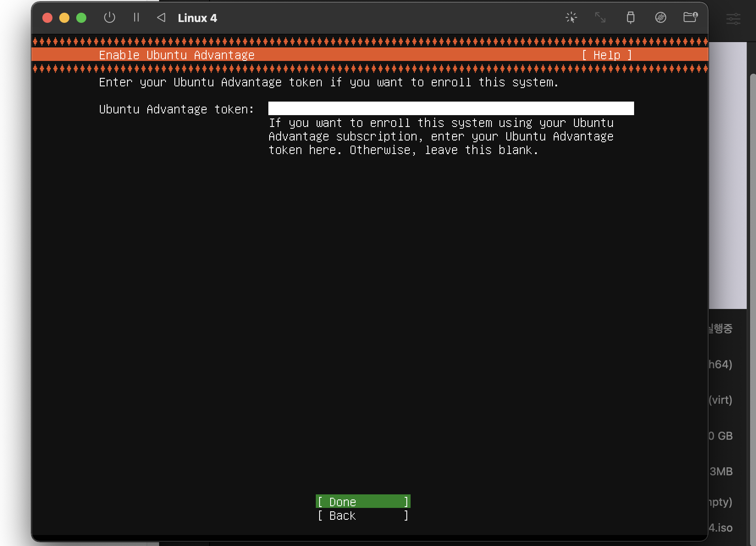756x546 pixels.
Task: Click the power button in the VM toolbar
Action: (x=110, y=18)
